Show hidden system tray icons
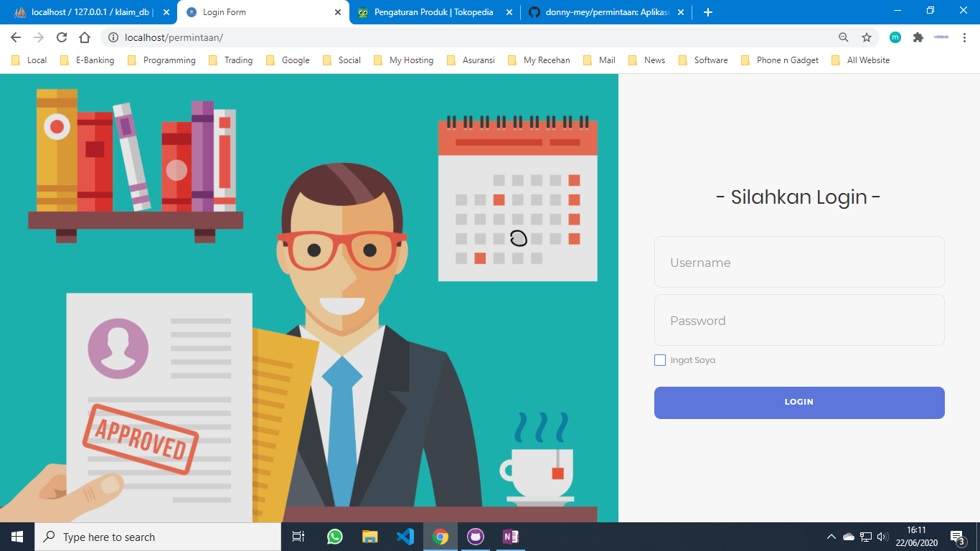 coord(831,537)
